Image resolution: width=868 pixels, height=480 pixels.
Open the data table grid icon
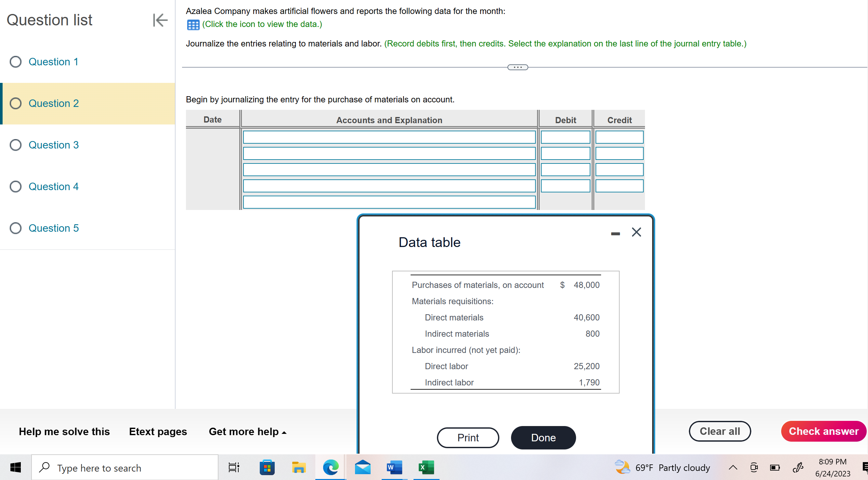193,25
